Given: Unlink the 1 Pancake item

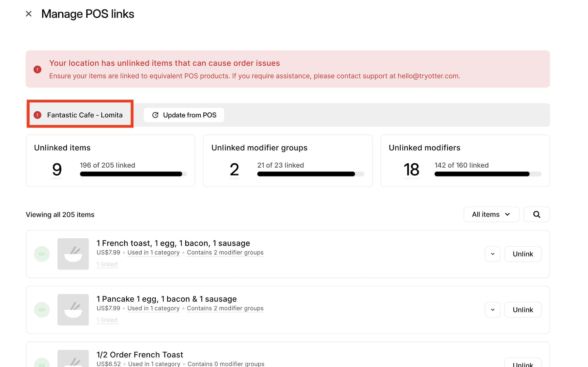Looking at the screenshot, I should coord(523,310).
